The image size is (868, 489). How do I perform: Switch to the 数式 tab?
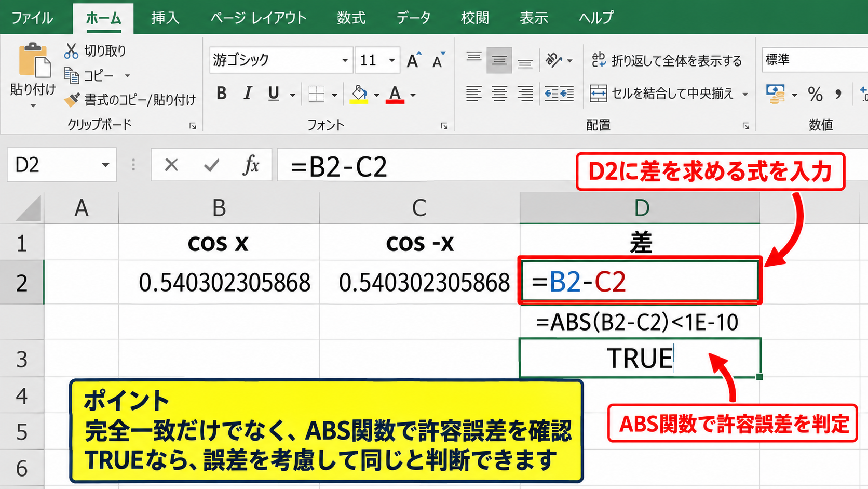pos(351,18)
